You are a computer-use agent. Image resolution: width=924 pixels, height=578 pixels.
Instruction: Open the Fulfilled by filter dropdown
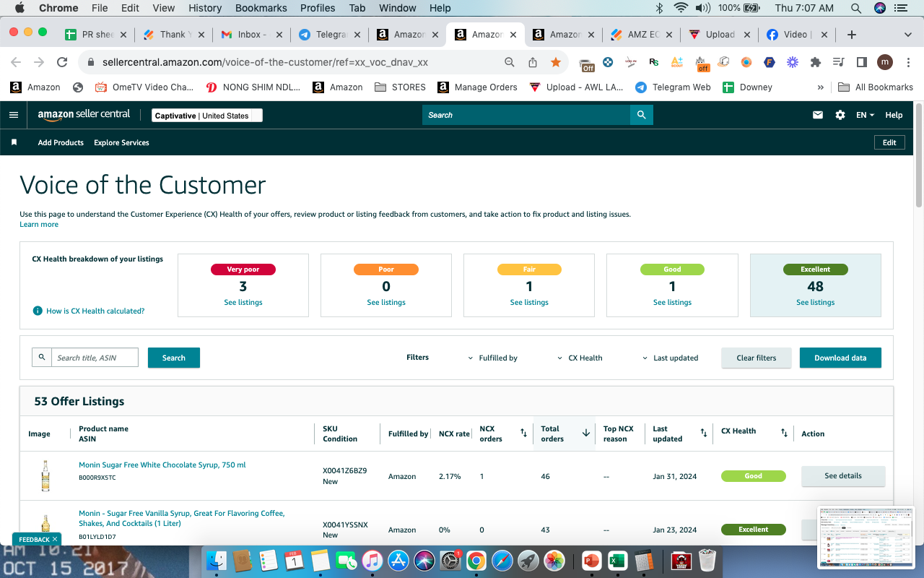point(493,358)
